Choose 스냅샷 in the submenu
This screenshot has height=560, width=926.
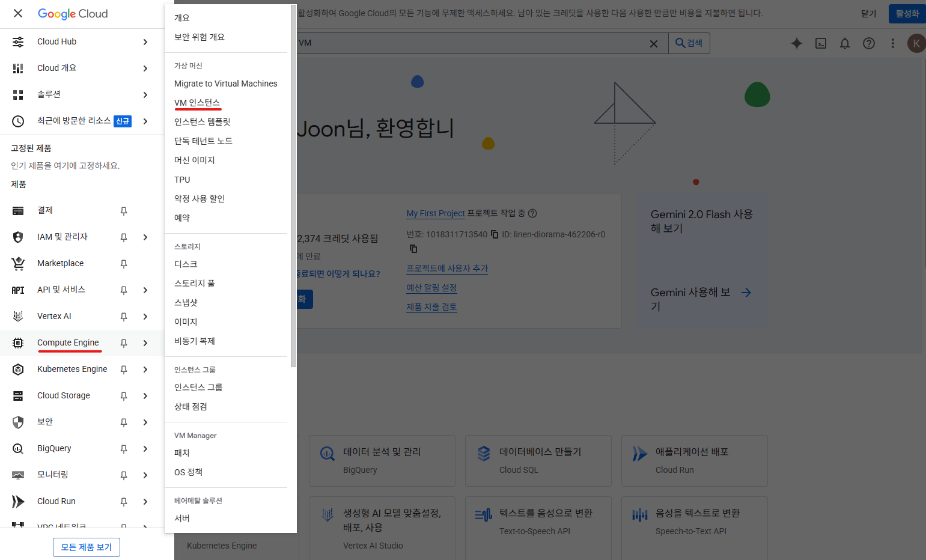point(186,303)
